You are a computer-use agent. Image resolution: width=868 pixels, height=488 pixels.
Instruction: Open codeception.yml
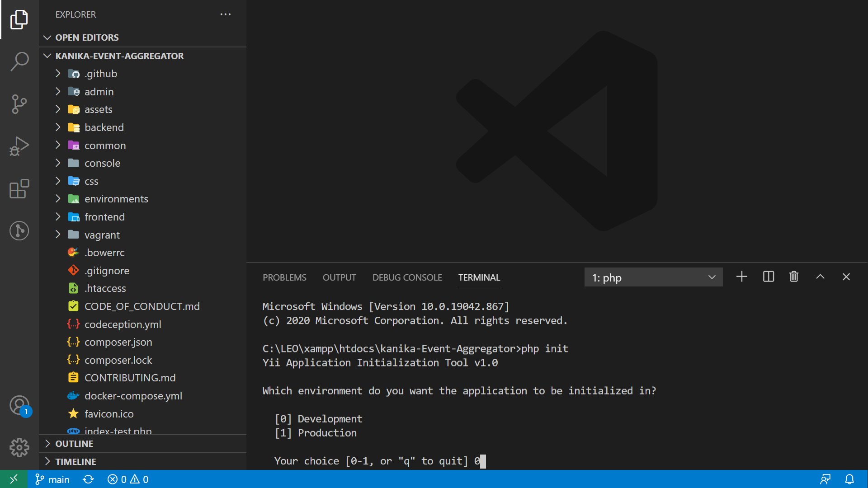[143, 324]
